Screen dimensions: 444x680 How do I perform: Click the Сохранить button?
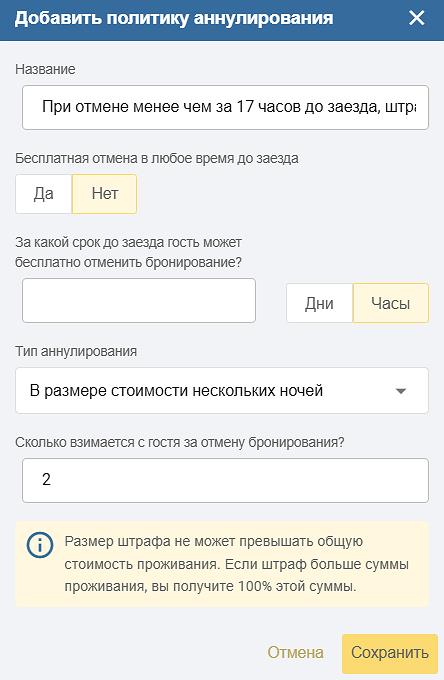[390, 654]
